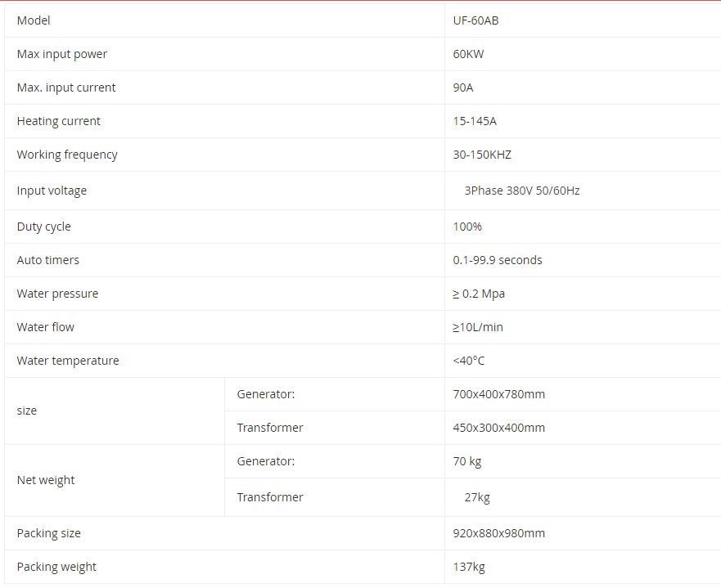
Task: Click the 70 kg generator weight
Action: pyautogui.click(x=467, y=462)
